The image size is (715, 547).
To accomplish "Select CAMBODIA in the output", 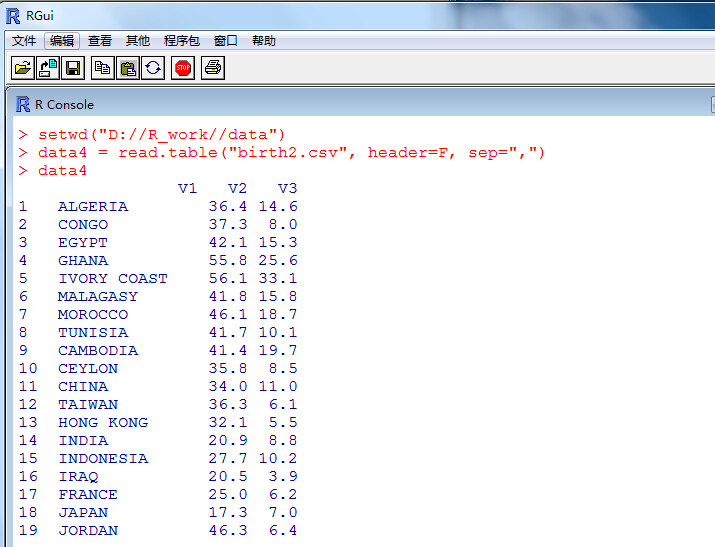I will [x=98, y=351].
